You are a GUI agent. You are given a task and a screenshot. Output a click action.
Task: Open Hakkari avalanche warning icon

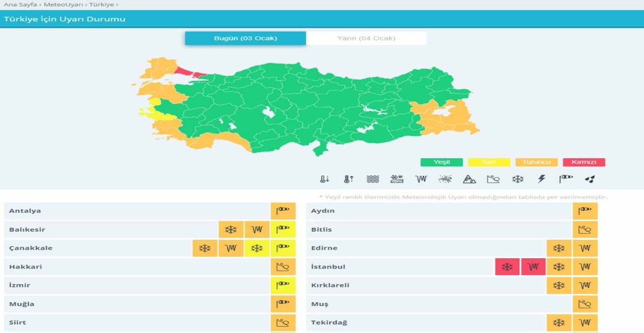[x=283, y=267]
